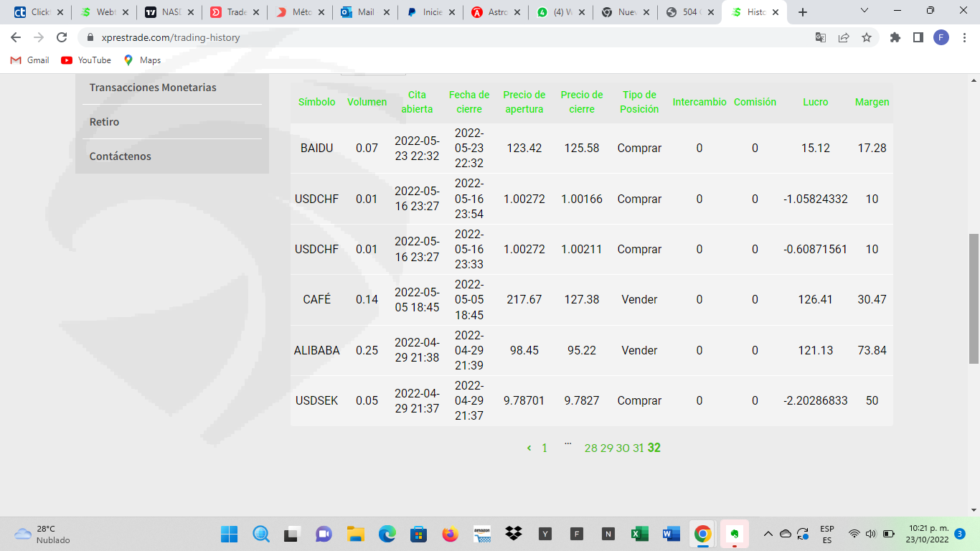This screenshot has height=551, width=980.
Task: Switch to the WhatsApp (4) tab
Action: [561, 12]
